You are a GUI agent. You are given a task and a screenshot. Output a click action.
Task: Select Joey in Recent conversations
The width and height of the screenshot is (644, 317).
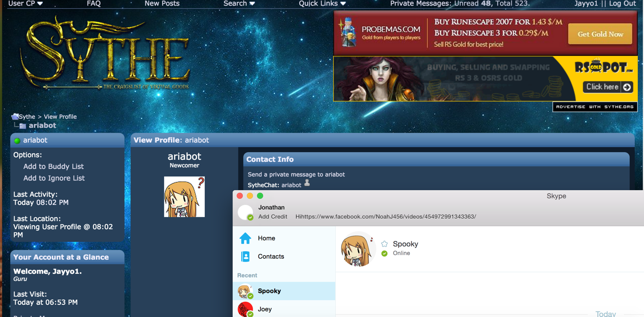284,309
